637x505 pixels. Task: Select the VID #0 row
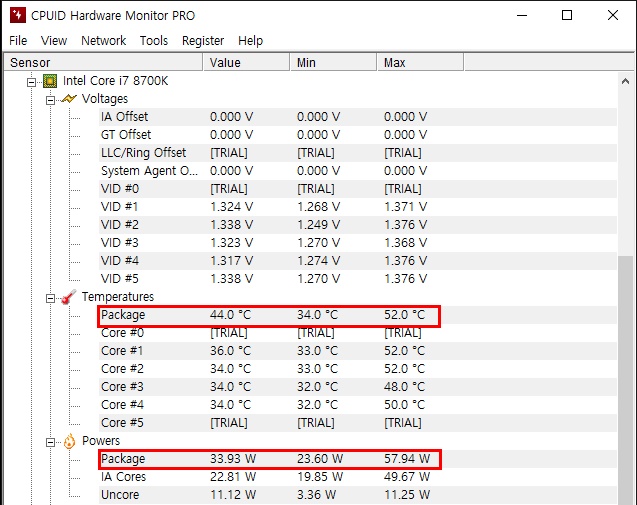pos(358,189)
